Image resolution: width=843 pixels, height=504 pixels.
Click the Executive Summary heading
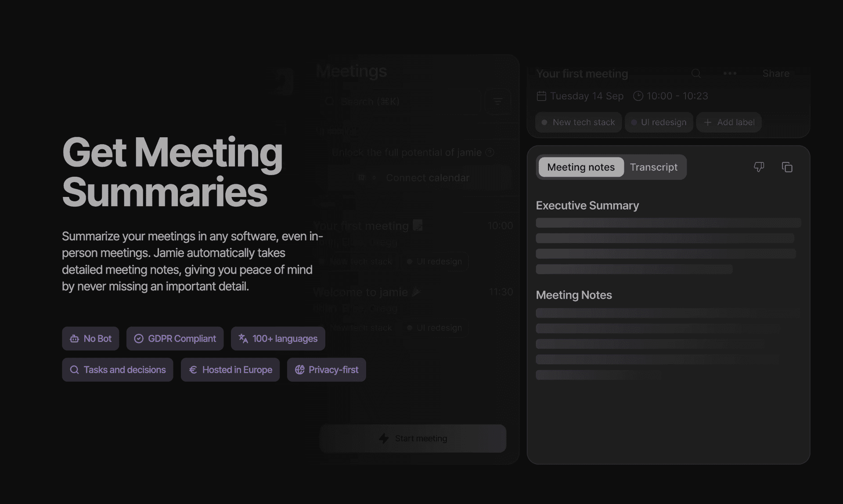[587, 205]
